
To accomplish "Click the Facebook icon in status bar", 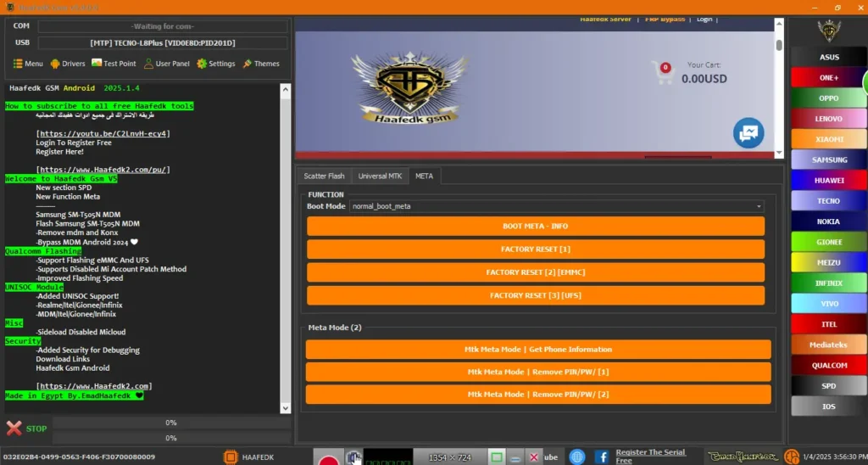I will click(x=602, y=457).
